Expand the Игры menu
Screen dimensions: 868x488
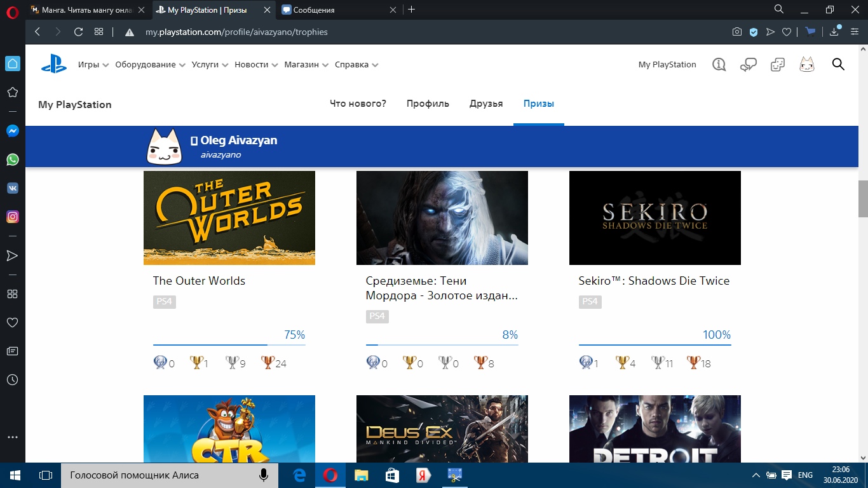point(93,65)
